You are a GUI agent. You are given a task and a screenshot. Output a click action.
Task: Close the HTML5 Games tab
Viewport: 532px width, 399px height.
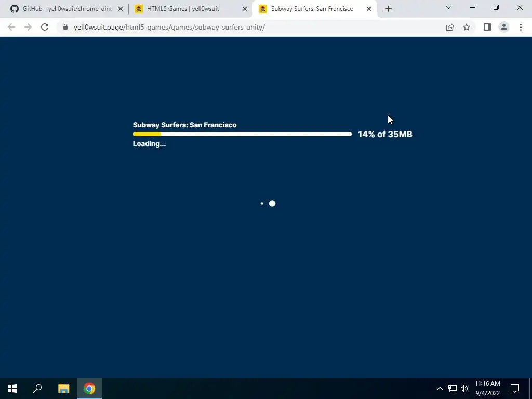pos(245,9)
